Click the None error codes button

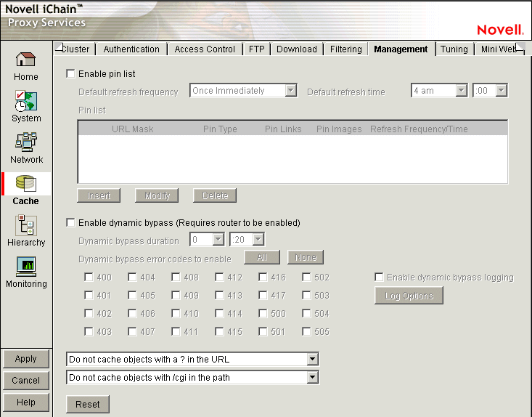coord(306,257)
